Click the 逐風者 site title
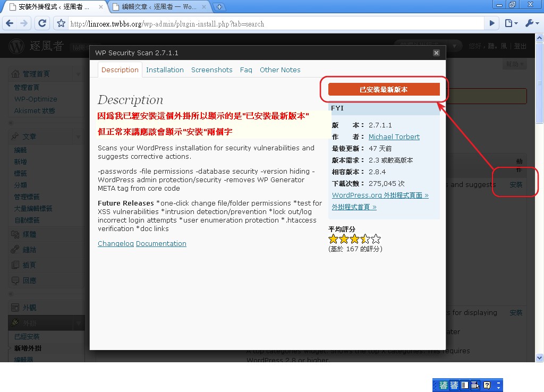Image resolution: width=544 pixels, height=392 pixels. pyautogui.click(x=47, y=46)
